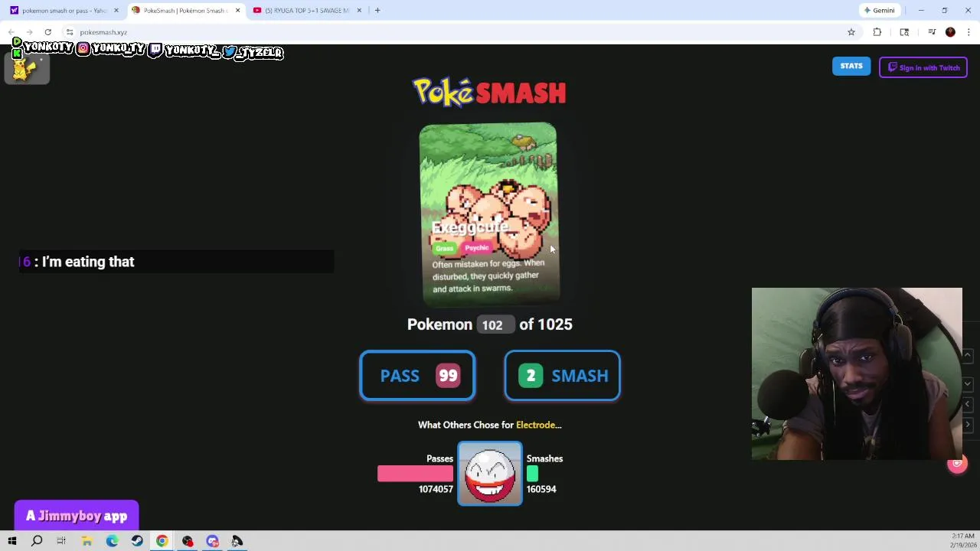The height and width of the screenshot is (551, 980).
Task: Click the 99 pass percentage badge
Action: (448, 376)
